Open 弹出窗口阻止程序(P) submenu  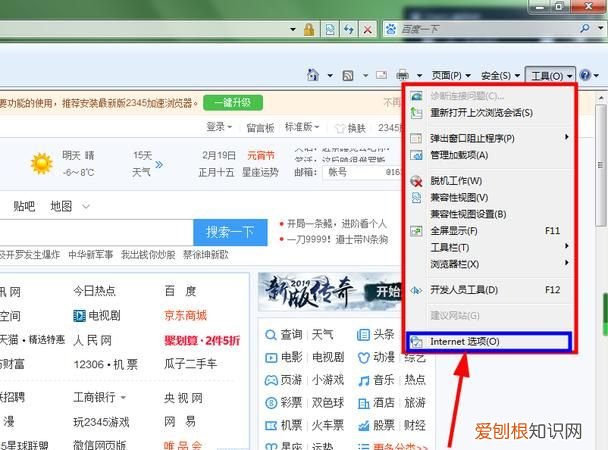(490, 138)
